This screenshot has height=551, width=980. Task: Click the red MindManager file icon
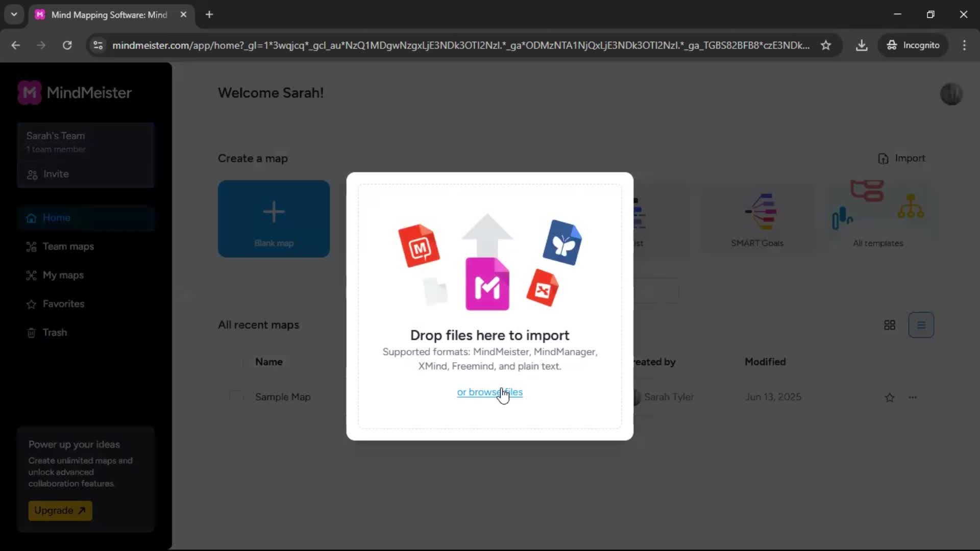(419, 245)
